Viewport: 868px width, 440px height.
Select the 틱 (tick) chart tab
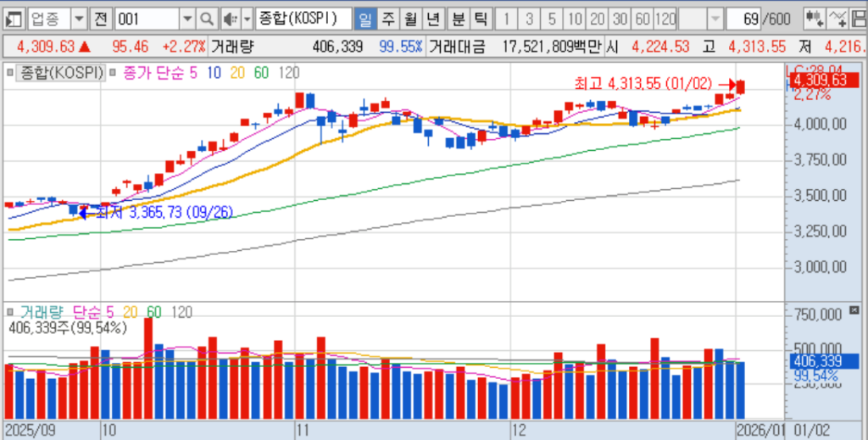click(480, 19)
